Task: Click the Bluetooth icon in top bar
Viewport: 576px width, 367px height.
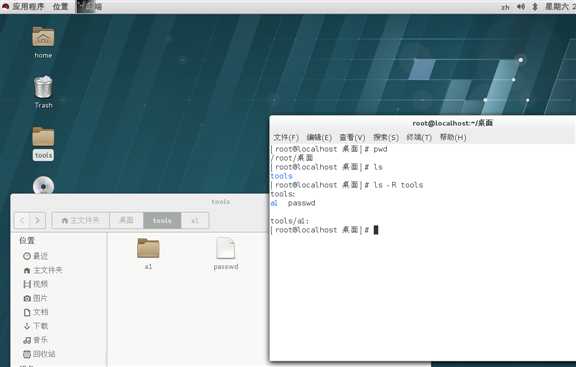Action: coord(535,7)
